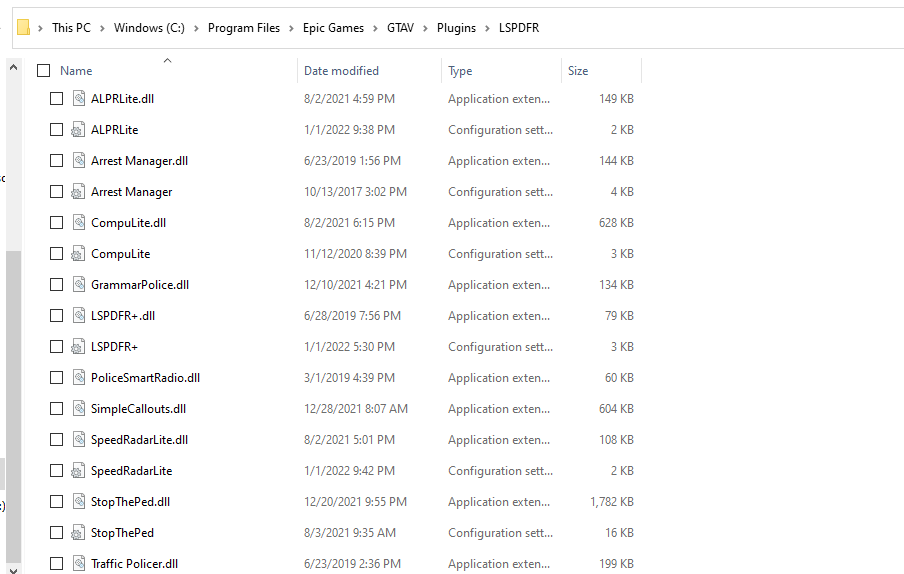The image size is (904, 574).
Task: Click the 628 KB size value
Action: [x=616, y=222]
